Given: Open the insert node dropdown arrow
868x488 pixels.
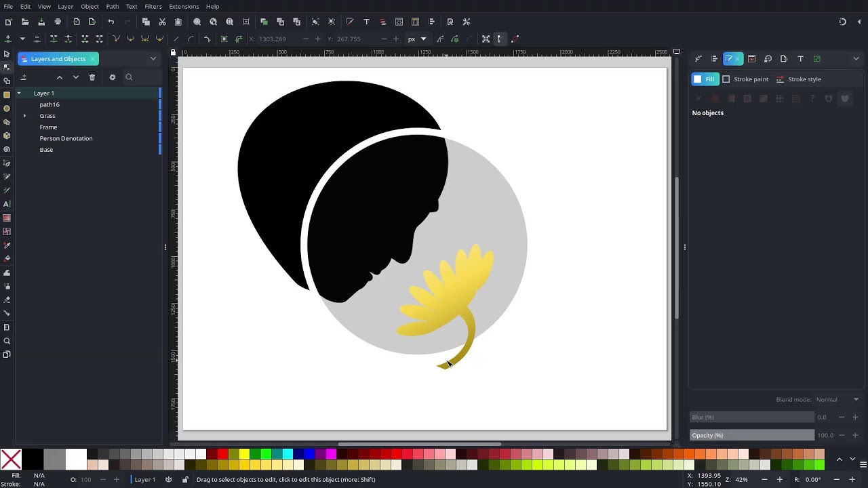Looking at the screenshot, I should (22, 39).
